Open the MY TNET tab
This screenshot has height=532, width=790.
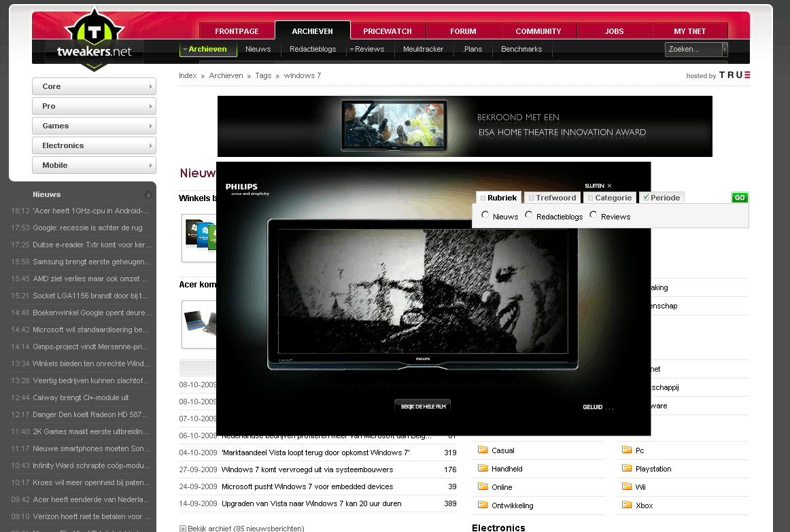[x=690, y=31]
